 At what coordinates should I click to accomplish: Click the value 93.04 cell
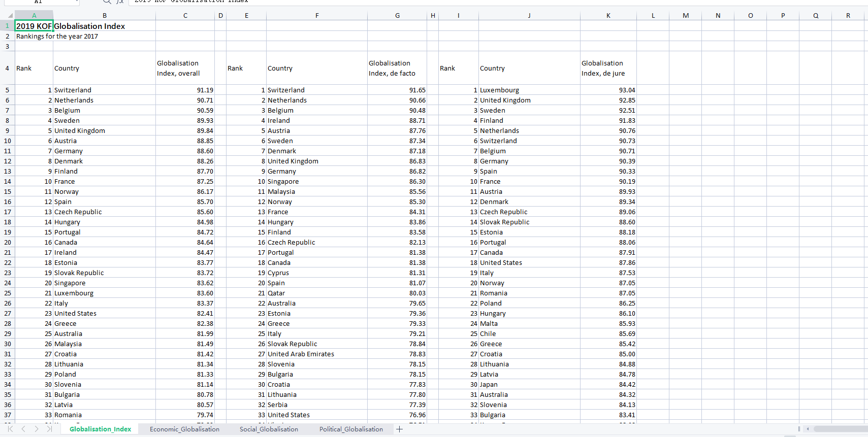pos(608,90)
